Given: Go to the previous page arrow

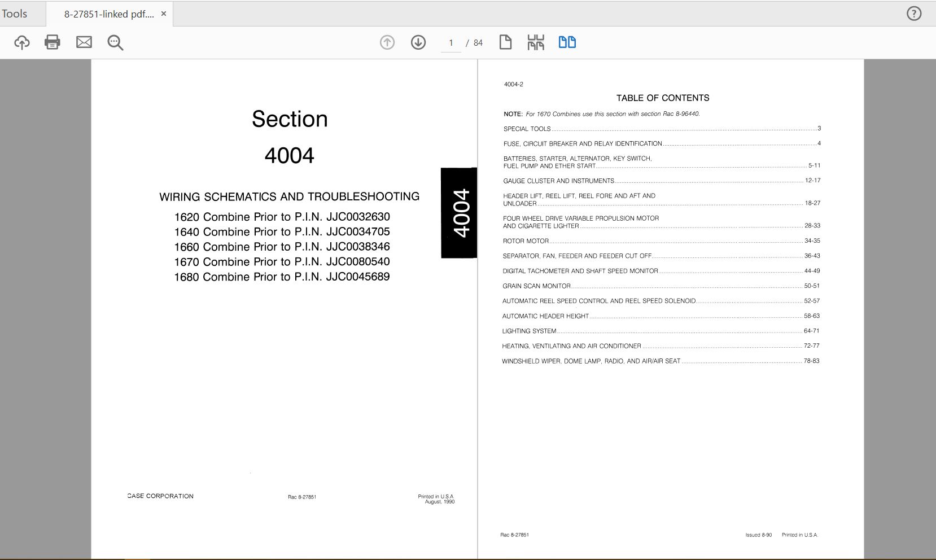Looking at the screenshot, I should pyautogui.click(x=387, y=42).
